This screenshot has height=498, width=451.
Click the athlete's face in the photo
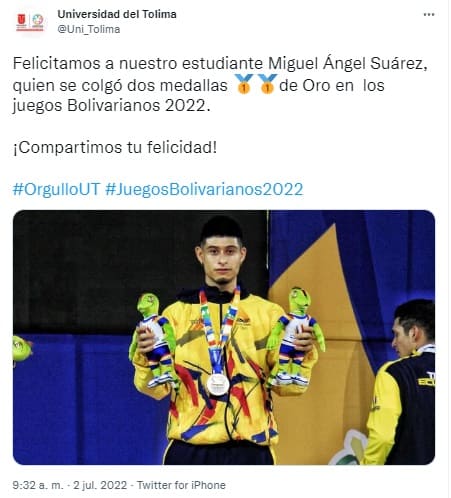pyautogui.click(x=221, y=259)
